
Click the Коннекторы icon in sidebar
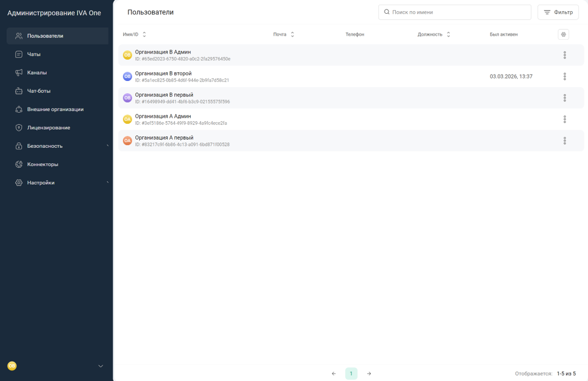click(x=19, y=165)
